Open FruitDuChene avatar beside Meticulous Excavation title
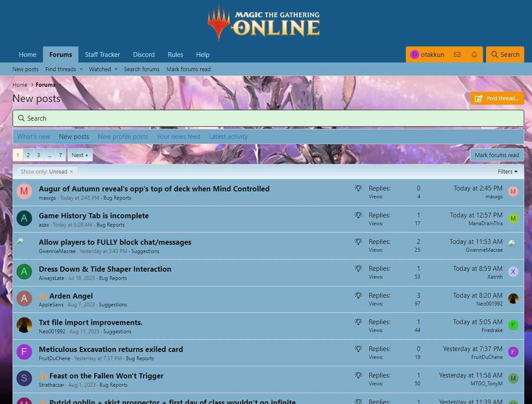 (x=24, y=352)
